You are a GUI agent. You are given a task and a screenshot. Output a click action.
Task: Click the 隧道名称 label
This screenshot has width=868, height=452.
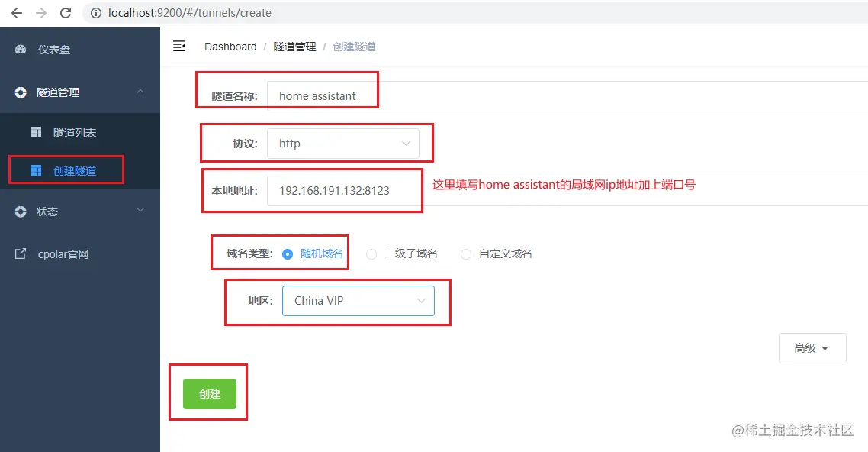click(235, 96)
